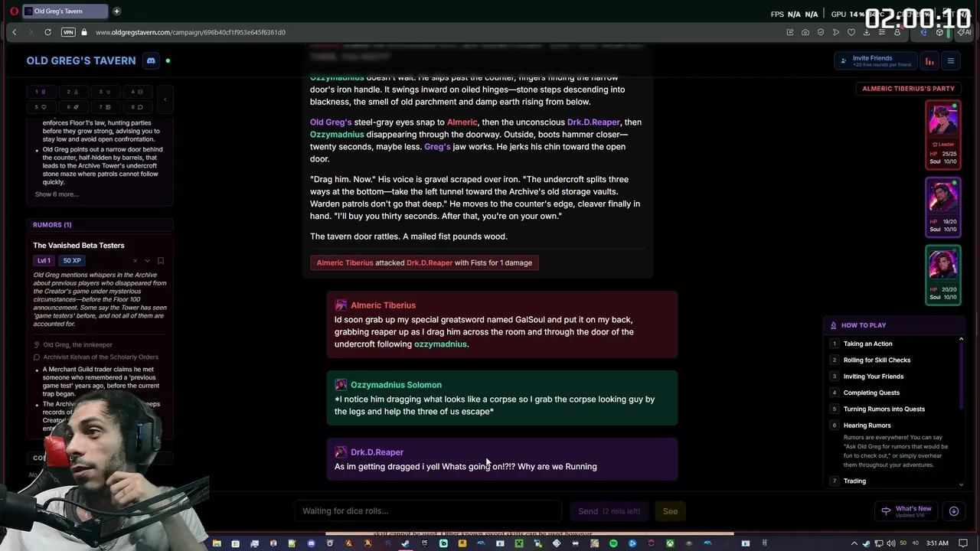Click the Invite Friends button
980x551 pixels.
875,61
